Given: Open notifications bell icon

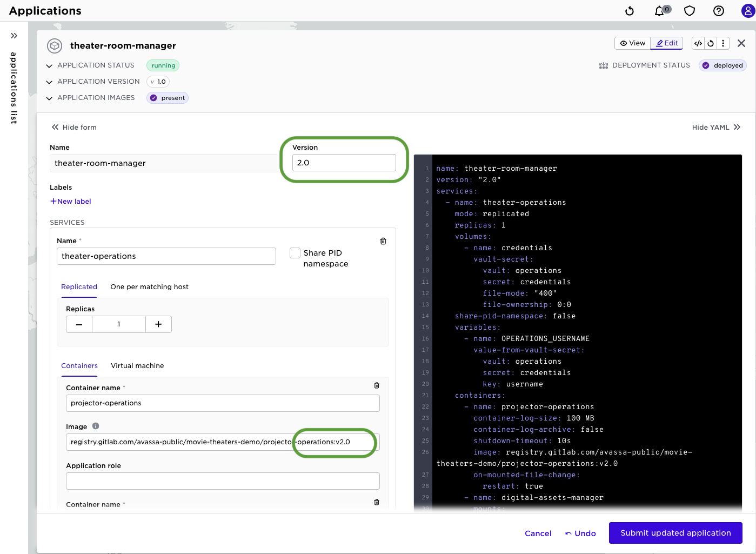Looking at the screenshot, I should (659, 10).
